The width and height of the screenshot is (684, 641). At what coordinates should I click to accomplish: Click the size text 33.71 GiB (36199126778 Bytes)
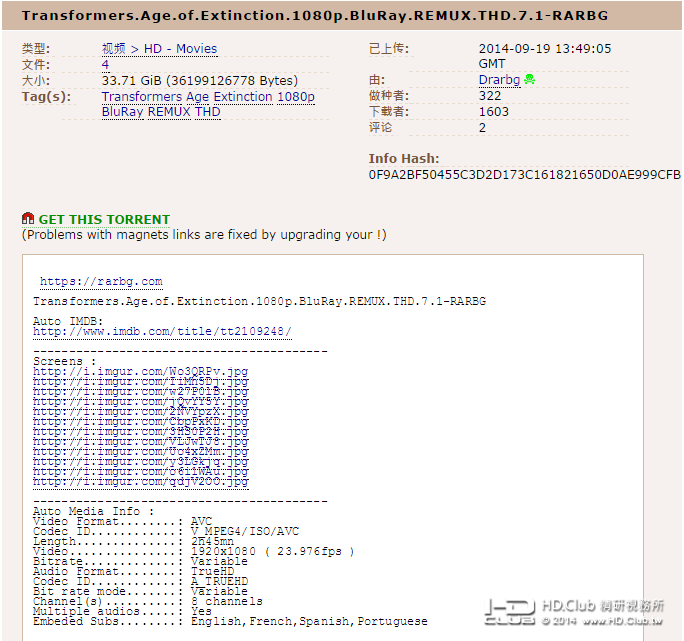pyautogui.click(x=200, y=81)
